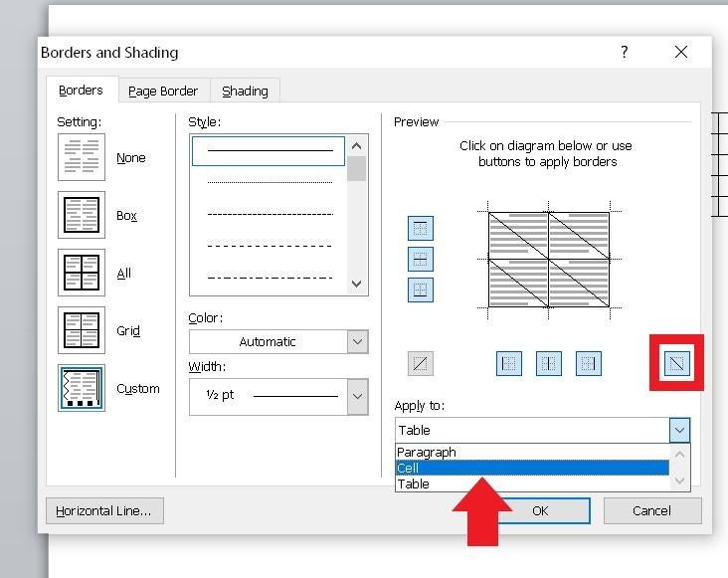
Task: Choose Paragraph in Apply to list
Action: (532, 453)
